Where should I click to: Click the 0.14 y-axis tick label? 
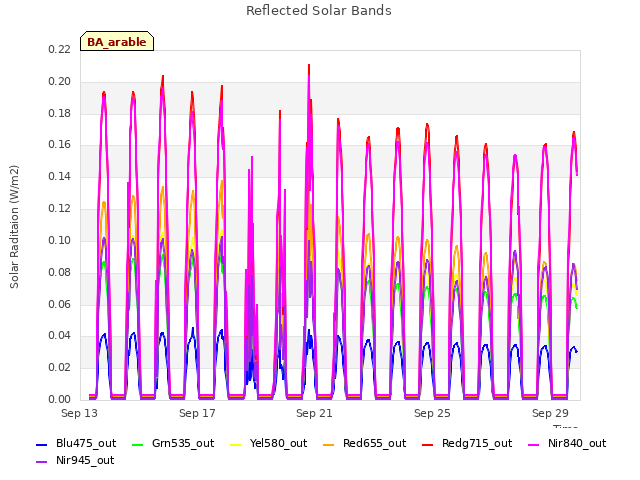click(60, 176)
